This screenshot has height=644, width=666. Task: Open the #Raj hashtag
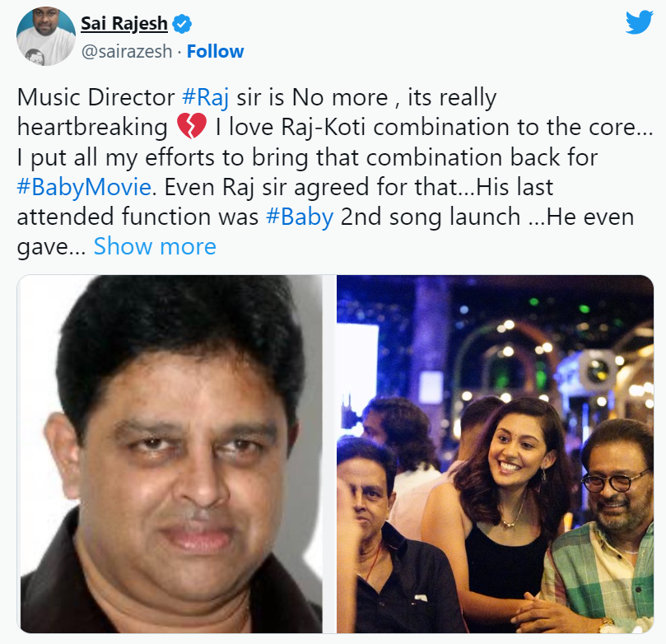pyautogui.click(x=206, y=97)
